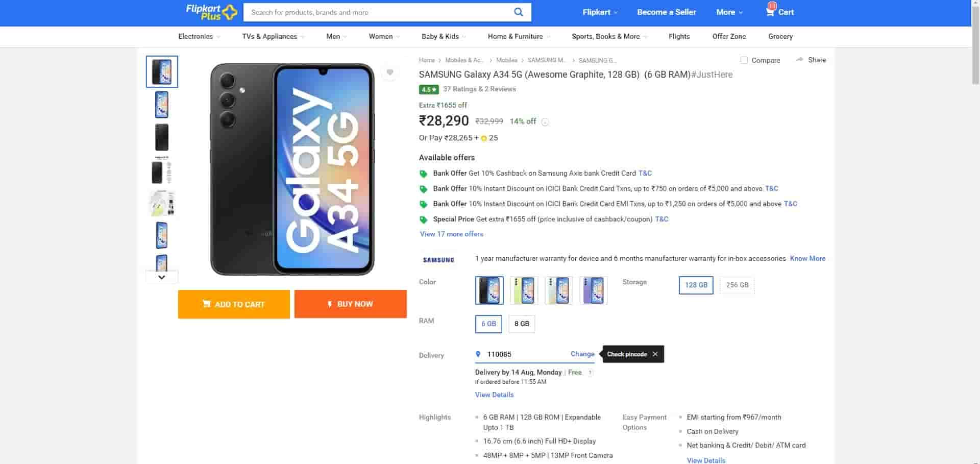Select 256 GB storage option
Image resolution: width=980 pixels, height=464 pixels.
point(737,285)
